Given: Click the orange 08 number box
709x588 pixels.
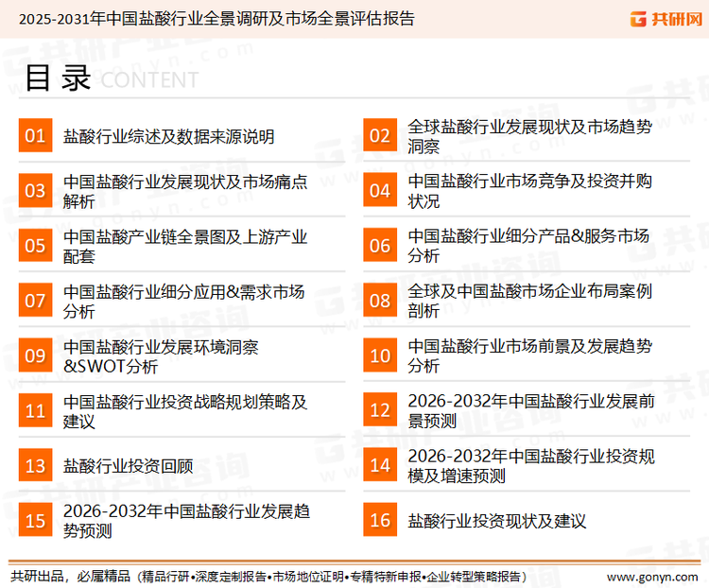Looking at the screenshot, I should click(380, 301).
